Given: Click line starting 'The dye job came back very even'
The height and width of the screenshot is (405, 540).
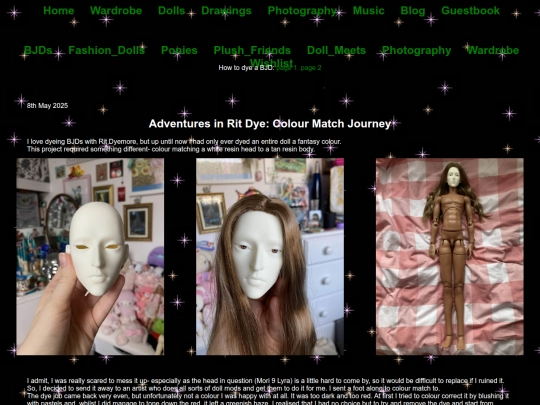Looking at the screenshot, I should pos(268,396).
